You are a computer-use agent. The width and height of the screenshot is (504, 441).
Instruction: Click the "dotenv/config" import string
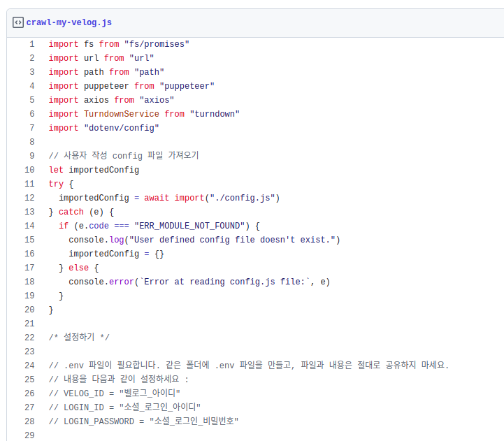click(x=122, y=128)
